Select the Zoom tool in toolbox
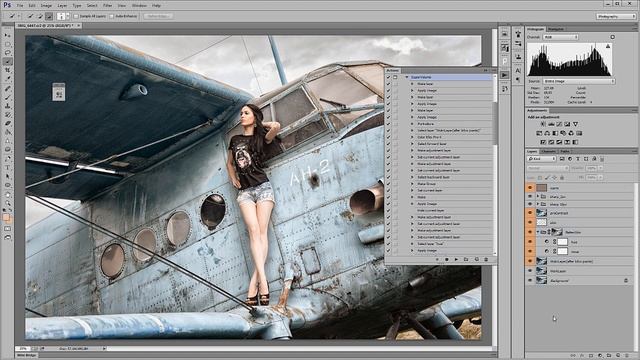Image resolution: width=640 pixels, height=360 pixels. click(8, 203)
